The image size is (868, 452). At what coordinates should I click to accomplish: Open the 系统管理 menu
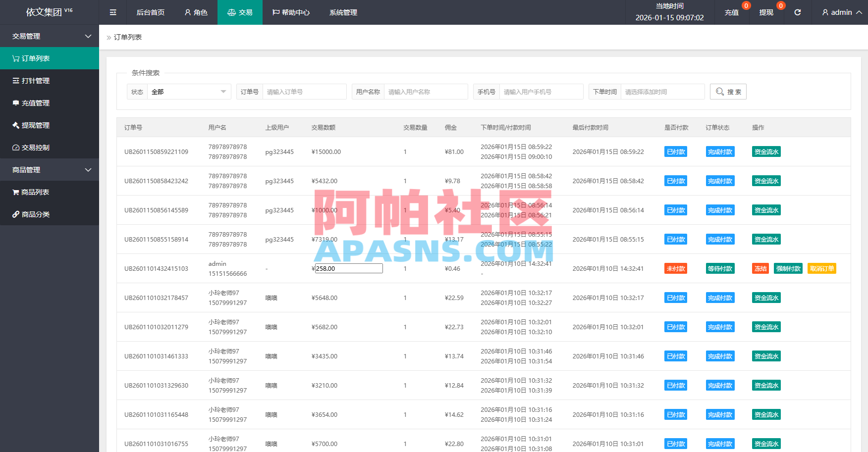343,12
